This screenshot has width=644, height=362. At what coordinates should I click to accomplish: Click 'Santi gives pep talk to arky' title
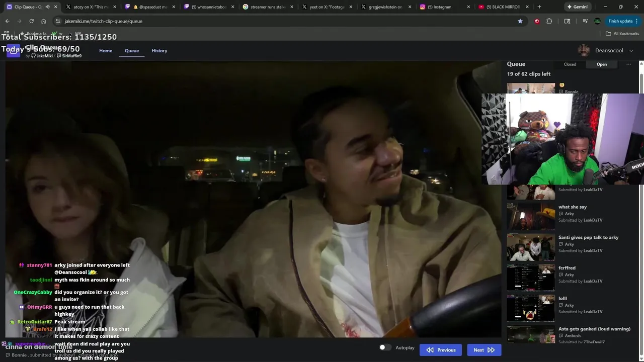click(x=589, y=237)
